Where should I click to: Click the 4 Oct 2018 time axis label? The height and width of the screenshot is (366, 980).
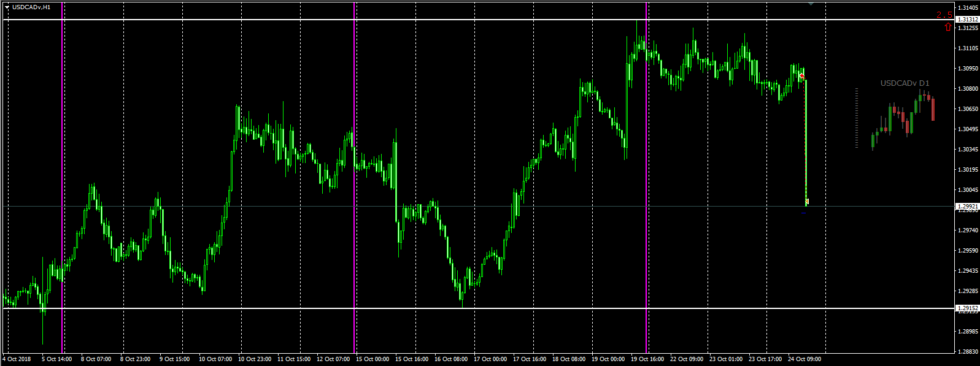click(x=17, y=359)
